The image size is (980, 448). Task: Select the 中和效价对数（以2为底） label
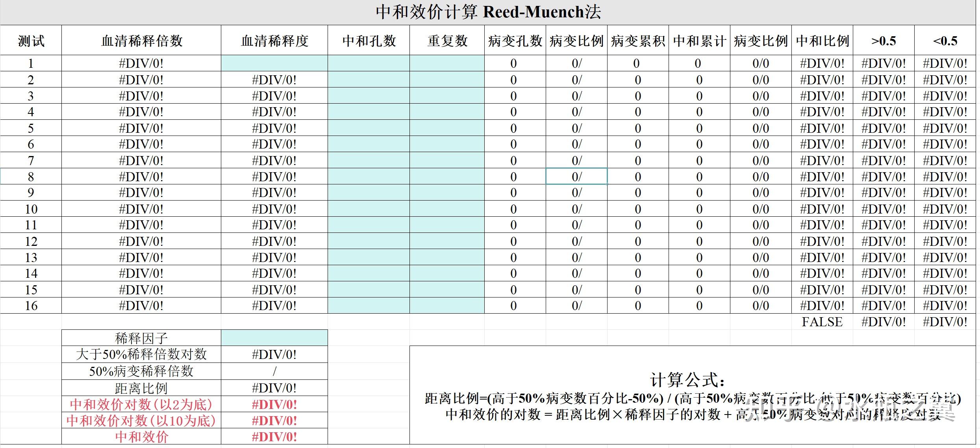tap(141, 403)
